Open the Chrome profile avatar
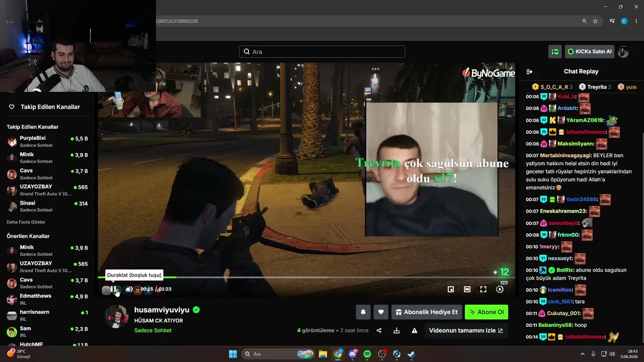 624,21
